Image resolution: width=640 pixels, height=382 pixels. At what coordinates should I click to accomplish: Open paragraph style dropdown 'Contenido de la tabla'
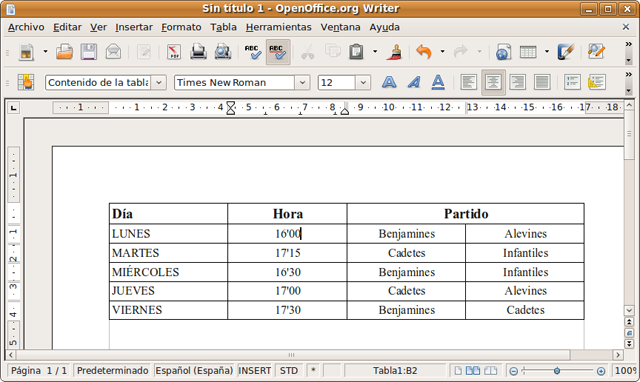point(159,82)
